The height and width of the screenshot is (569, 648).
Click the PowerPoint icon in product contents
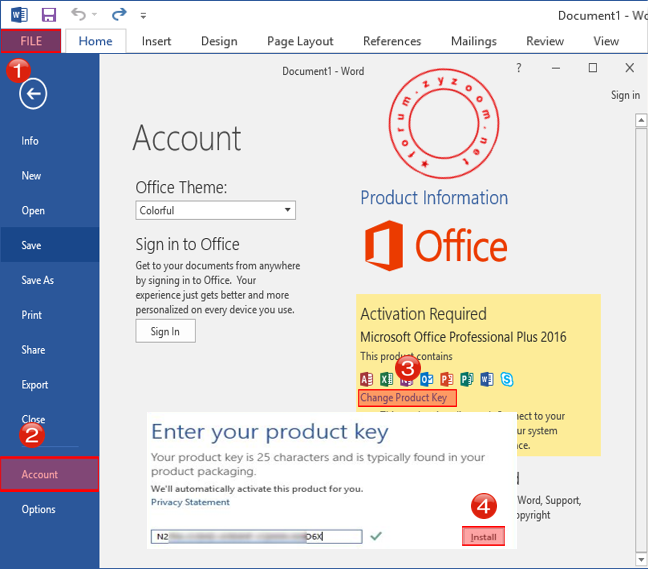pos(447,379)
